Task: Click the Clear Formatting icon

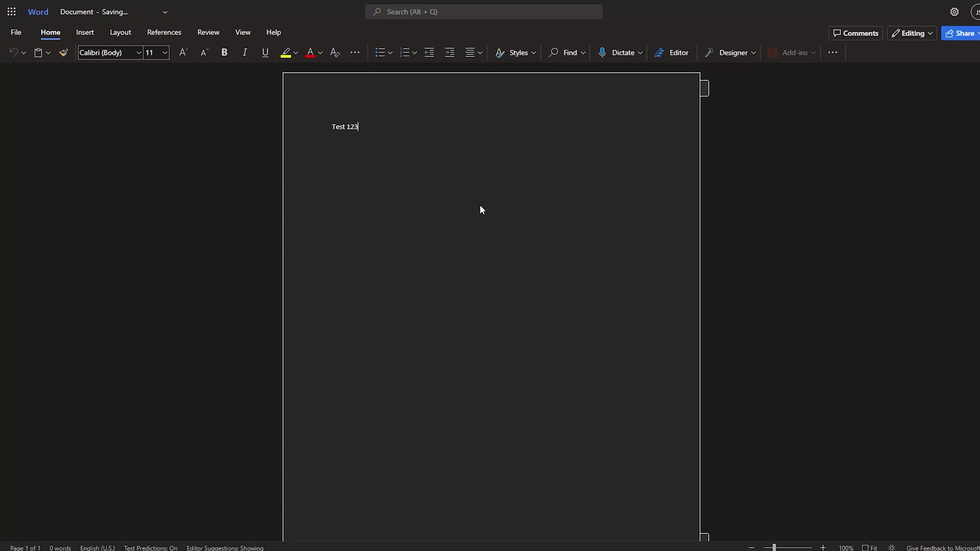Action: point(335,53)
